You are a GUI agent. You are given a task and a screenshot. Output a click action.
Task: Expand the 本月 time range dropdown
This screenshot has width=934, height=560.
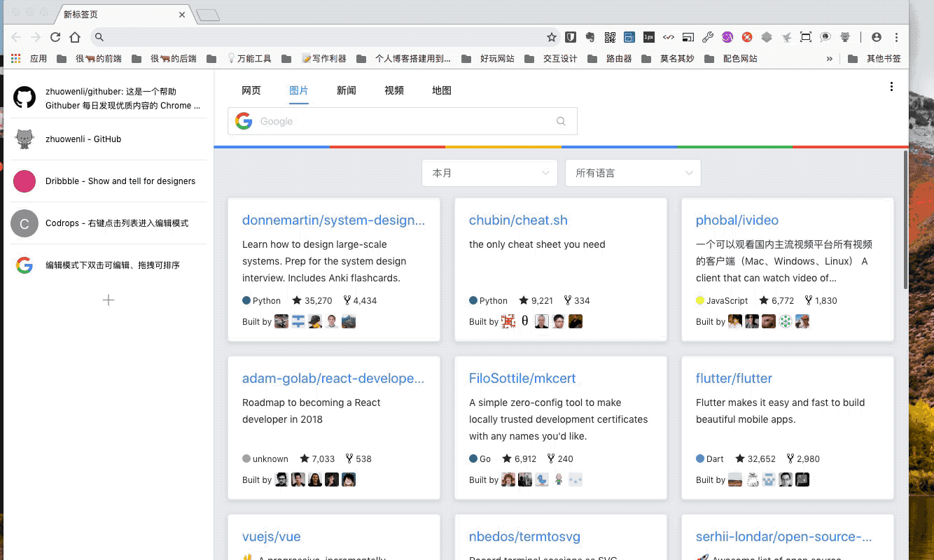tap(489, 173)
